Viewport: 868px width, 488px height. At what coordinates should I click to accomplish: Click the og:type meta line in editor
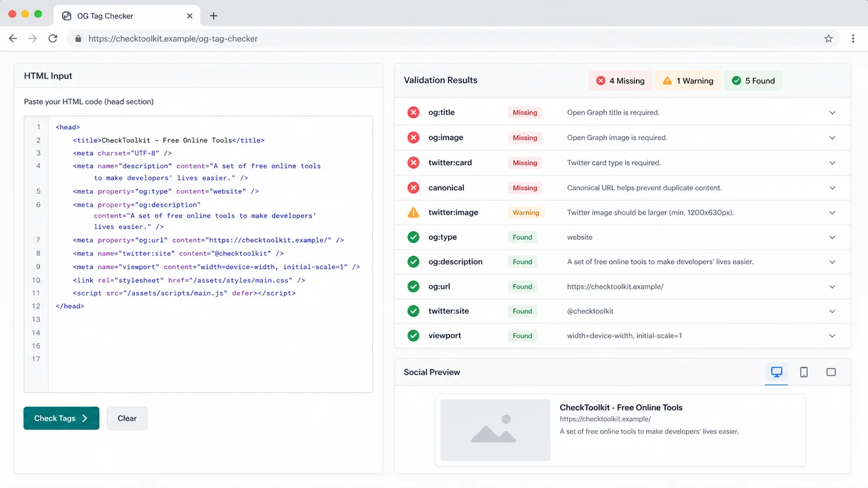165,191
